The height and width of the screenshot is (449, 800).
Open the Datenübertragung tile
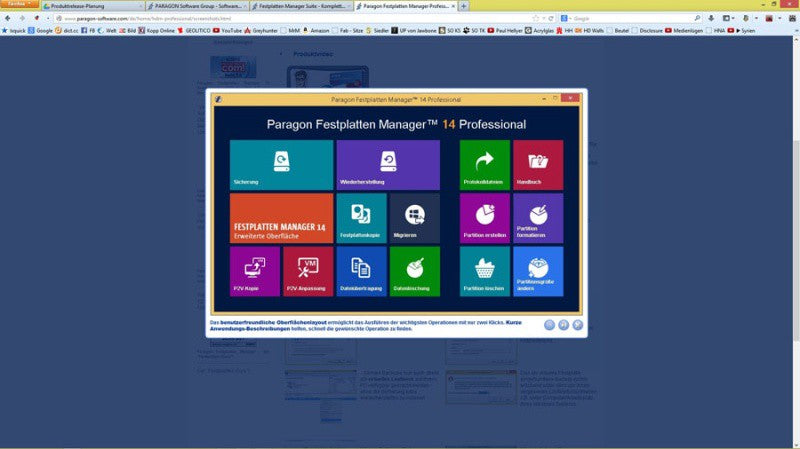(361, 271)
